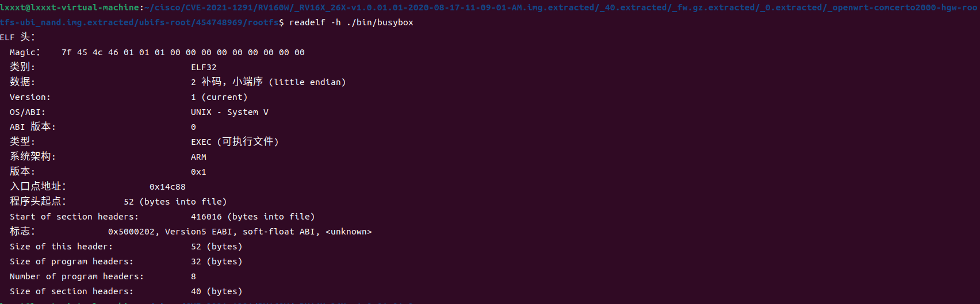
Task: Select the ELF32 class value
Action: click(204, 67)
